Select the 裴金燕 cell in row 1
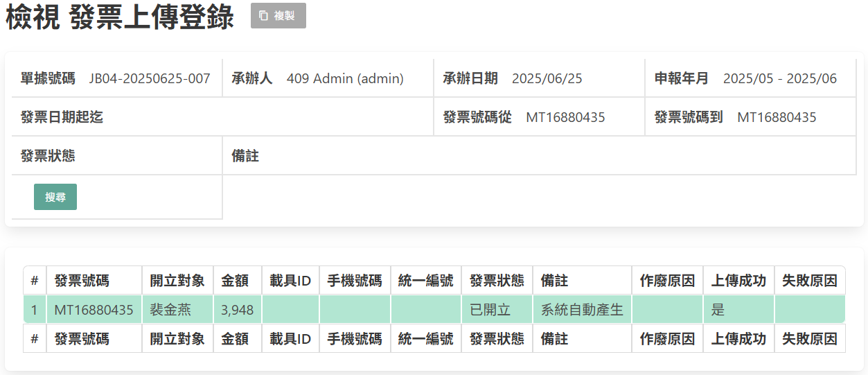The image size is (868, 375). pos(170,310)
